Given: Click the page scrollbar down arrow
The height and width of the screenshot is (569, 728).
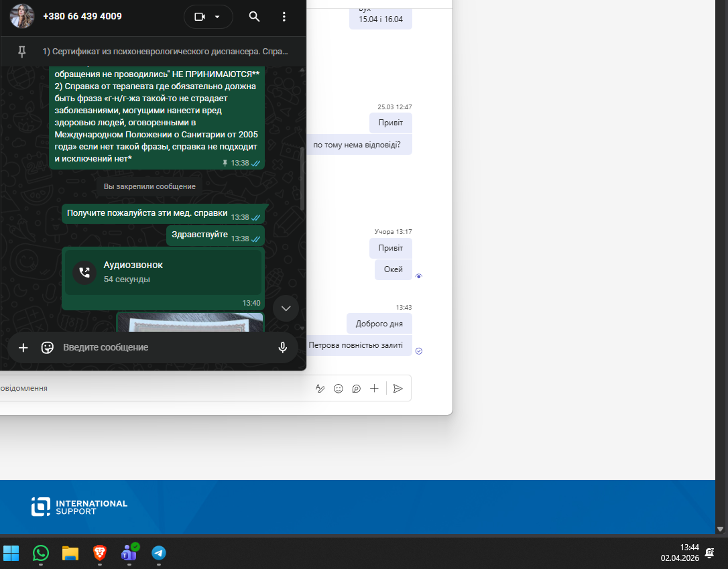Looking at the screenshot, I should [720, 529].
